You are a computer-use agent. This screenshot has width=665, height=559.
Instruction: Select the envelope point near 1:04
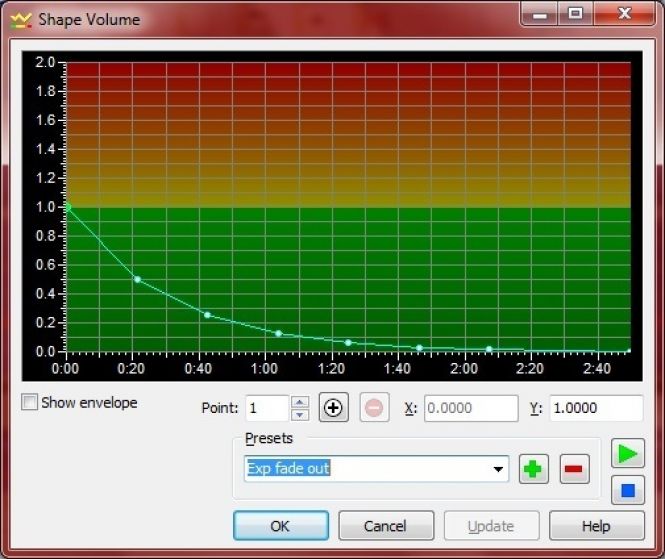279,333
